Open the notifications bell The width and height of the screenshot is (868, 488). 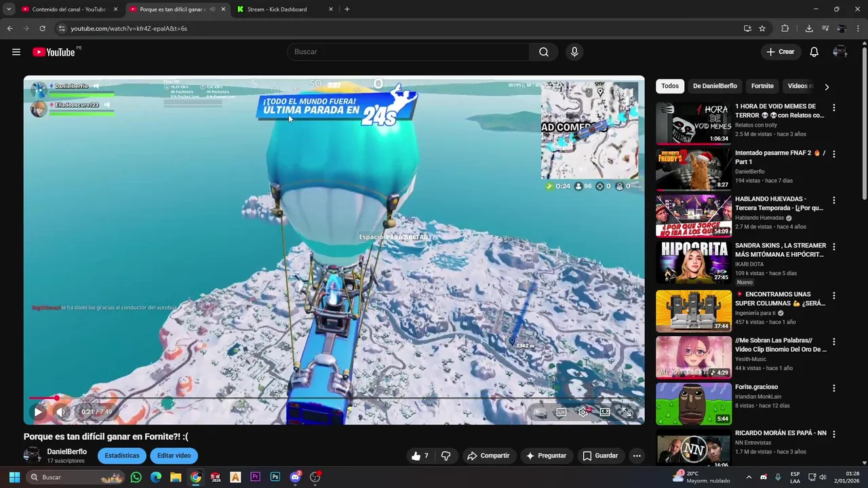(x=814, y=52)
